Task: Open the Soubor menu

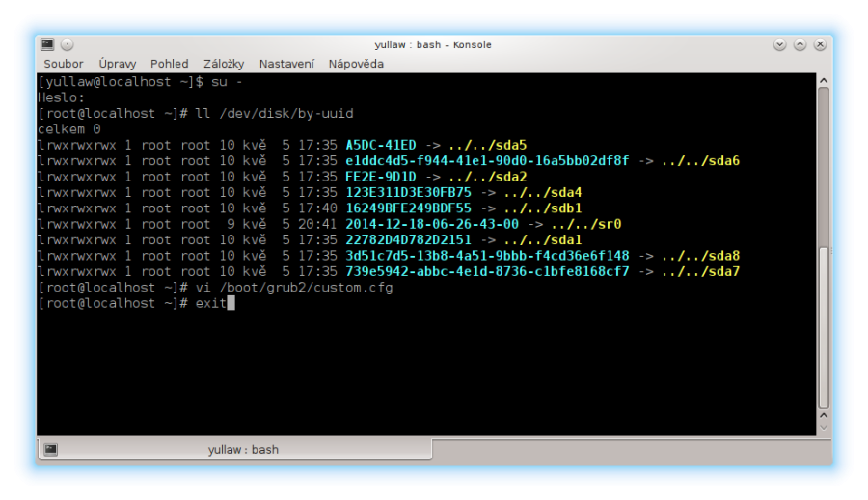Action: tap(64, 64)
